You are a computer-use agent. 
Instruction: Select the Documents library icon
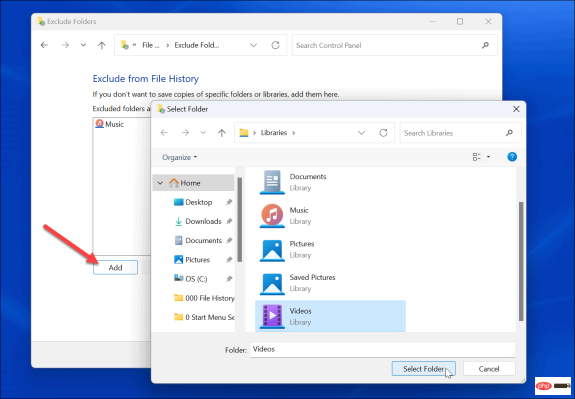272,182
